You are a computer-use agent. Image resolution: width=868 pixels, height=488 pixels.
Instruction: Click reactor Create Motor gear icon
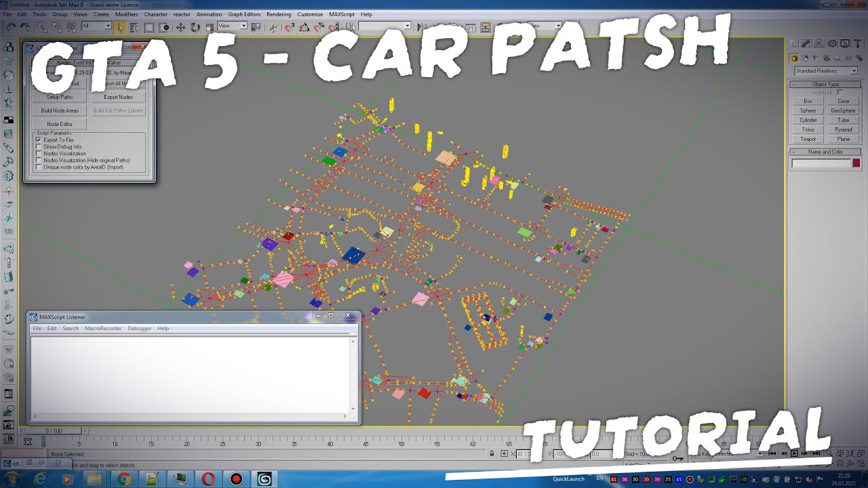[9, 176]
